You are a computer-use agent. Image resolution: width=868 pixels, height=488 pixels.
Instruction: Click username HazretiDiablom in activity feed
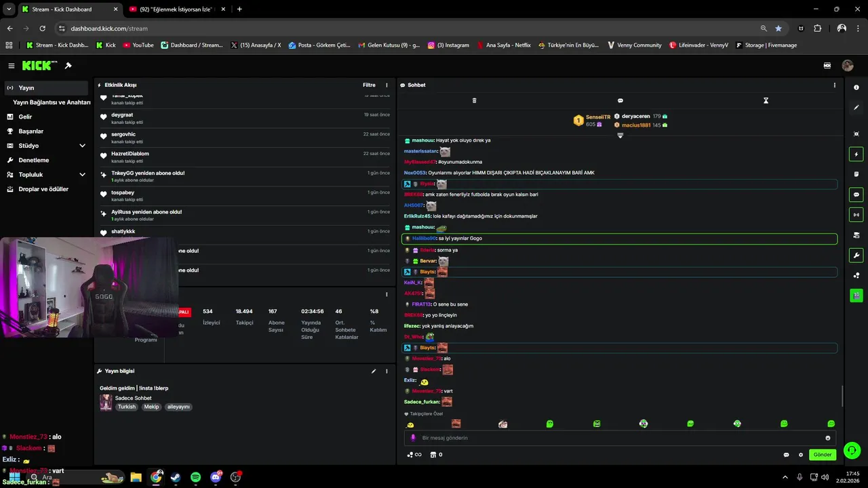(x=130, y=154)
